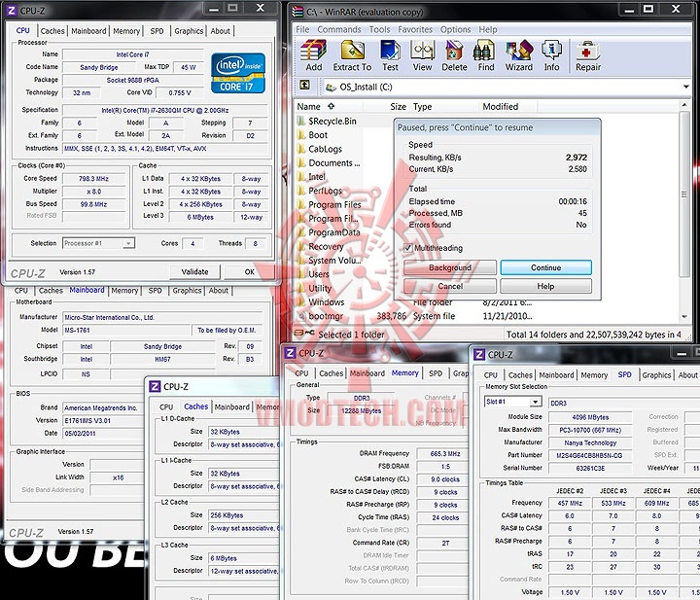The height and width of the screenshot is (600, 700).
Task: Open About tab in top CPU-Z window
Action: pos(220,31)
